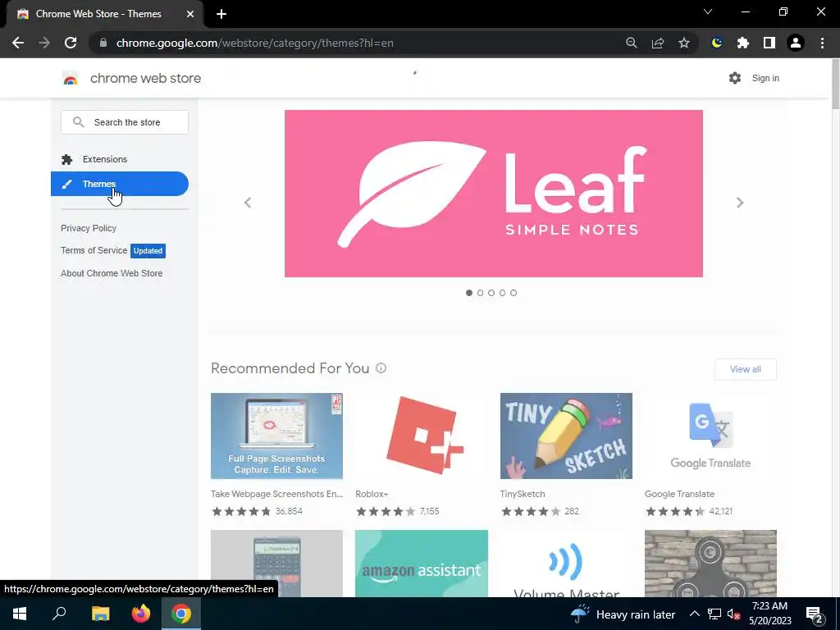Screen dimensions: 840x630
Task: Select the second carousel dot
Action: point(480,293)
